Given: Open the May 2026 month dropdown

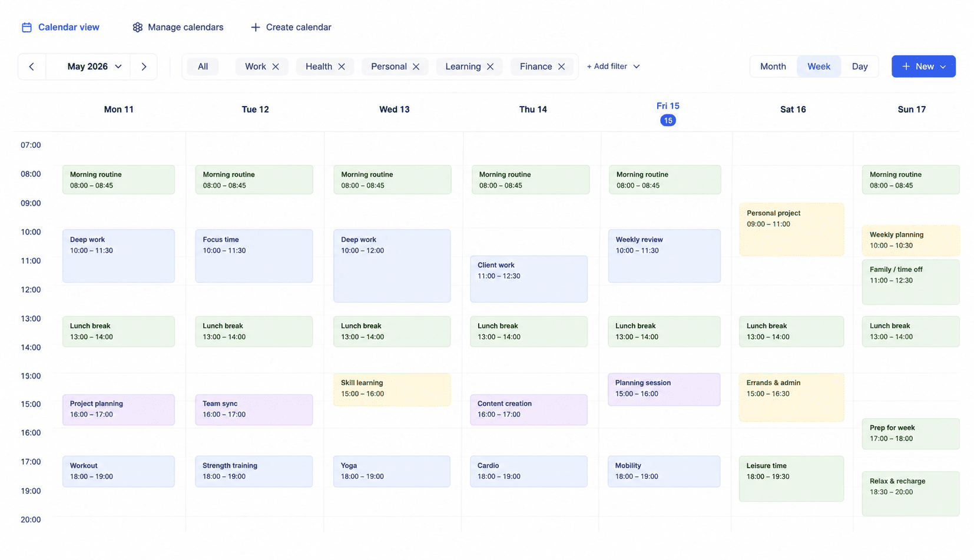Looking at the screenshot, I should pos(94,67).
